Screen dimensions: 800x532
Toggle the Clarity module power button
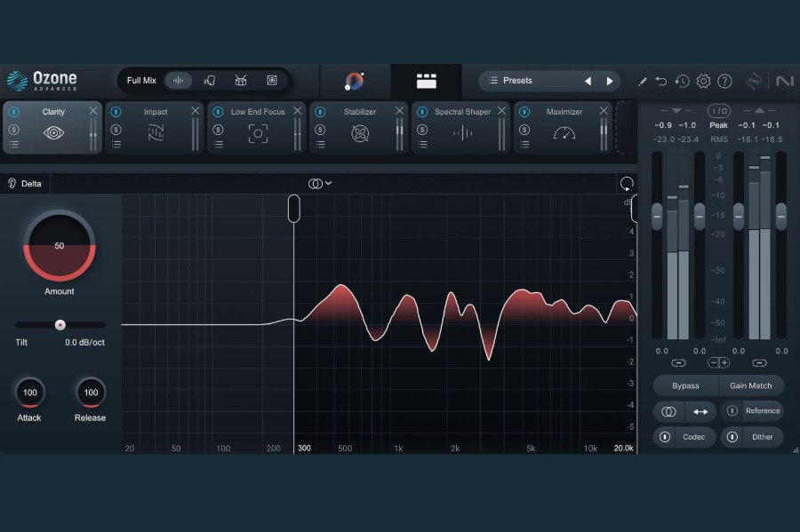14,113
